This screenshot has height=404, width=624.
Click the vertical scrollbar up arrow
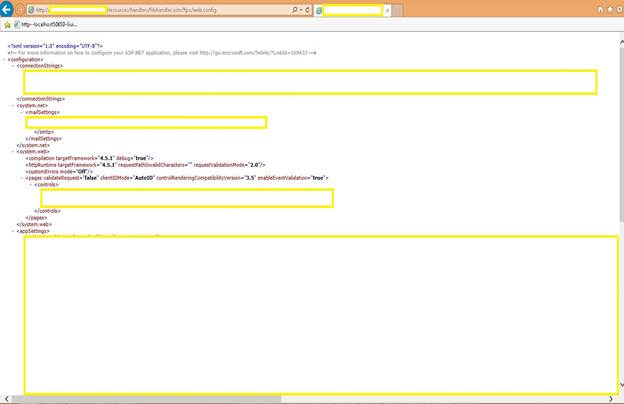tap(621, 42)
